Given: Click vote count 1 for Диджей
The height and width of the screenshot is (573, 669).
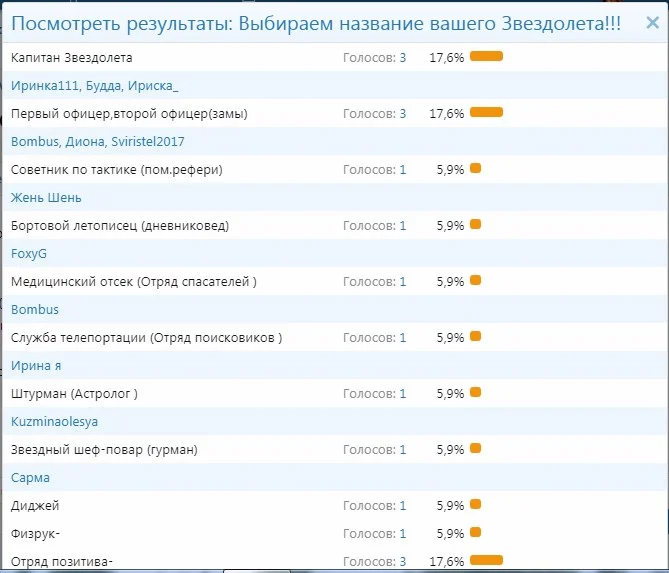Looking at the screenshot, I should [403, 506].
